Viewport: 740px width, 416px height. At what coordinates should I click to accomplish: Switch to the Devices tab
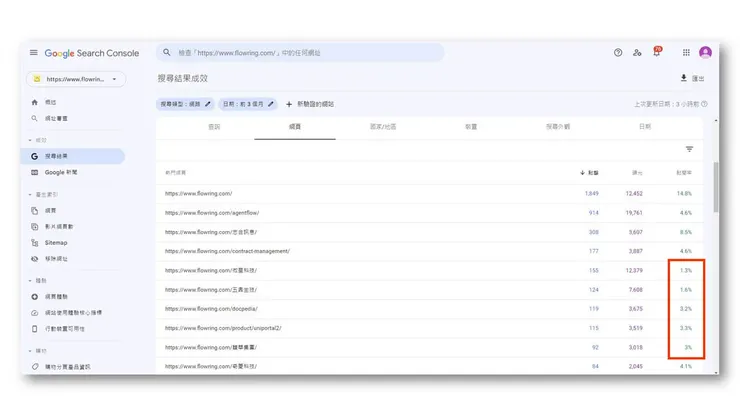pos(471,127)
